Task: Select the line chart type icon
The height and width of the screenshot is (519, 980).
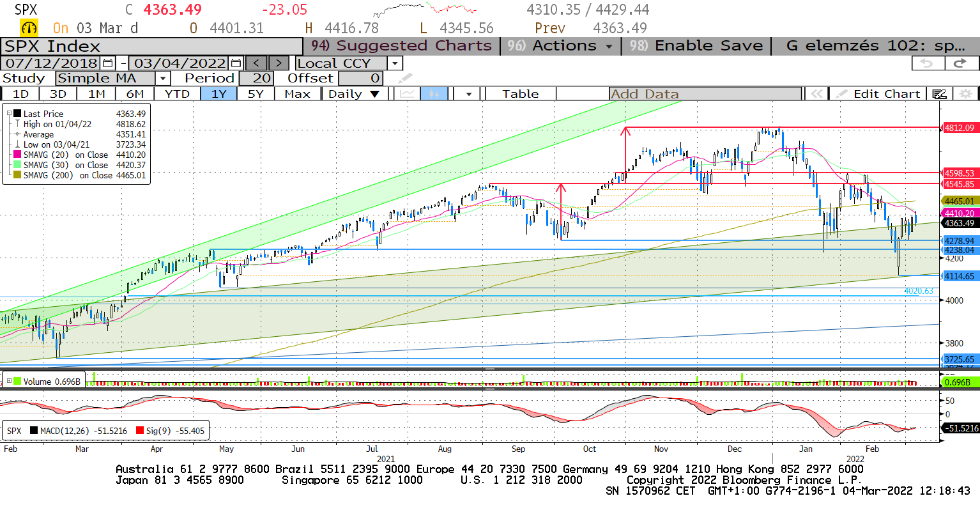Action: [x=407, y=94]
